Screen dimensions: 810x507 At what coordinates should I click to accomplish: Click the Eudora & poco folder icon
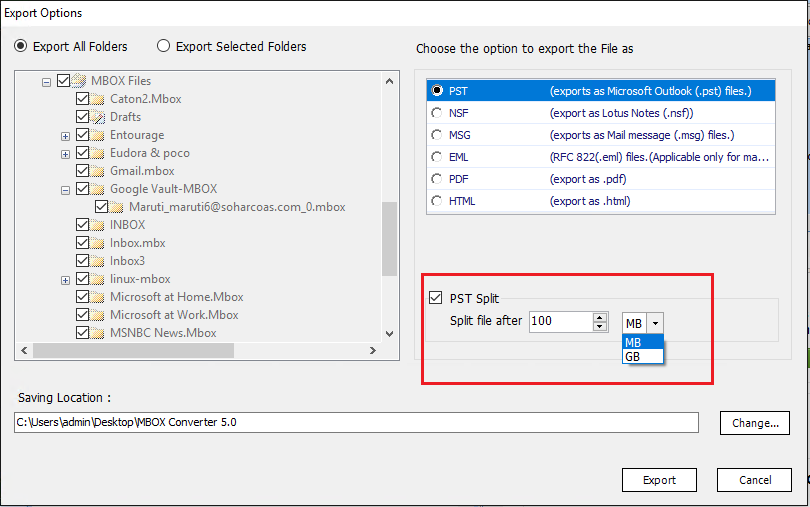(x=97, y=153)
